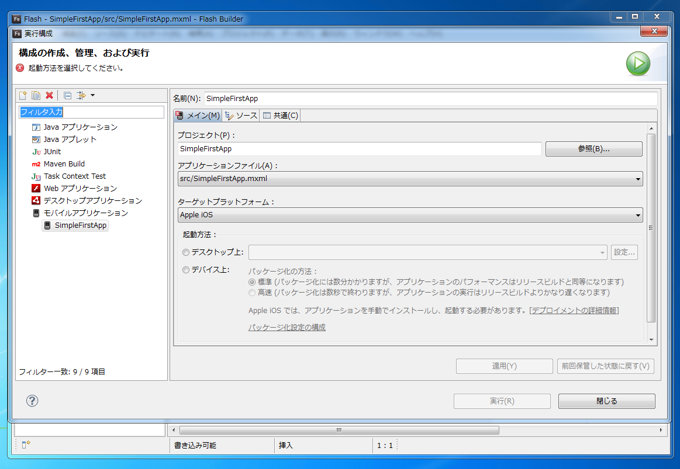Click the プロジェクト project input field
Viewport: 680px width, 469px height.
(359, 149)
